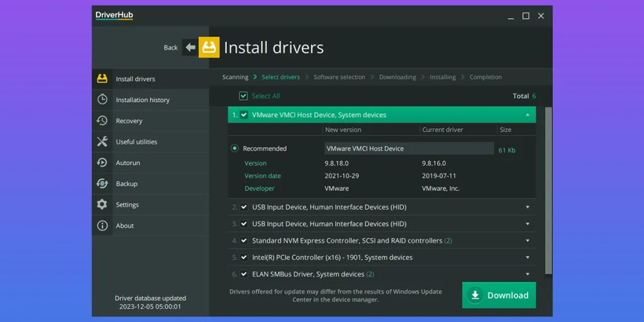644x322 pixels.
Task: Go back using the Back arrow button
Action: coord(189,47)
